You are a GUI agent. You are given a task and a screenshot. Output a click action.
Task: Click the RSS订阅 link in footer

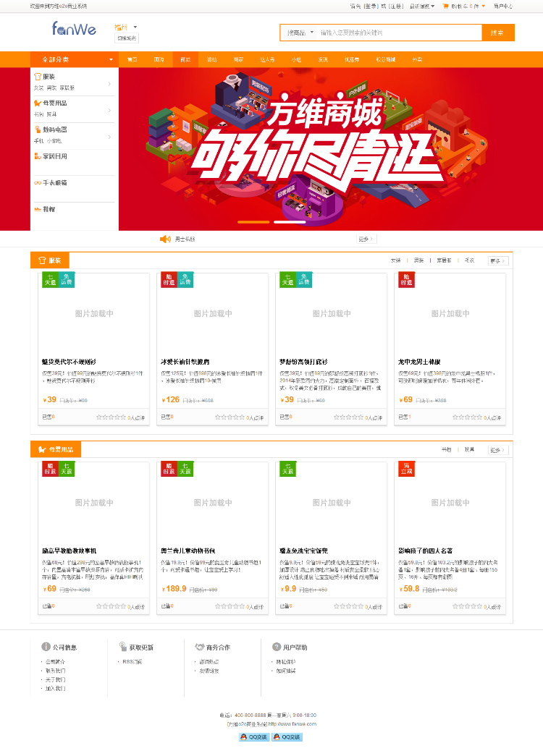click(x=132, y=661)
